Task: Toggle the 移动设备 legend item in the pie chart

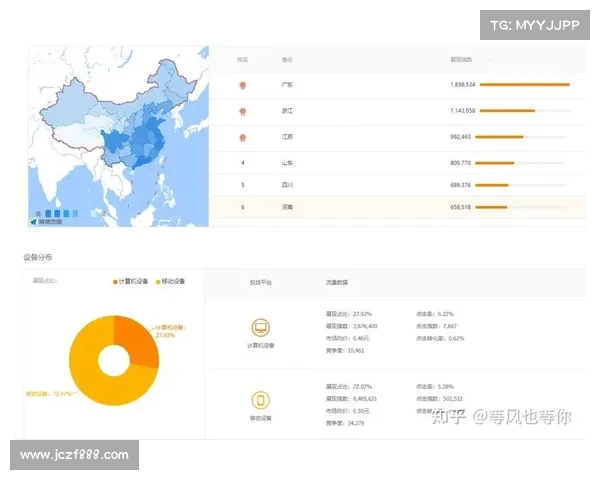Action: click(170, 281)
